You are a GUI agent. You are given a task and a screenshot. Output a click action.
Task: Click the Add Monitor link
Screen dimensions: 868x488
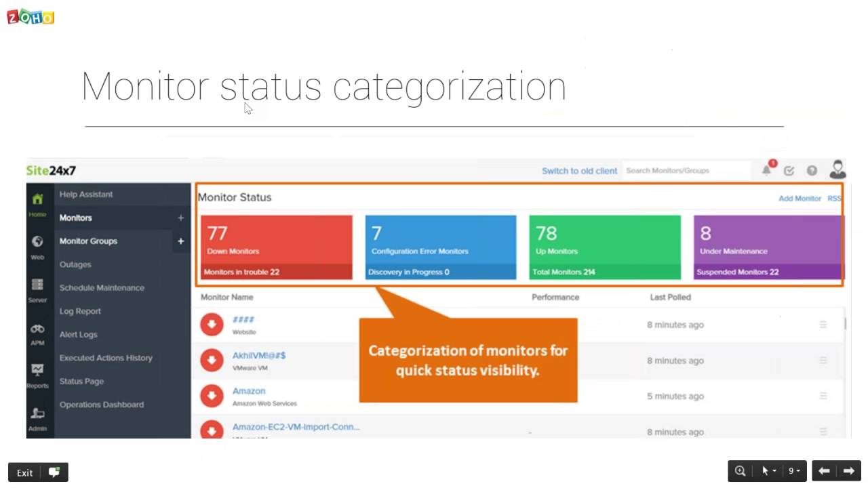[x=800, y=199]
